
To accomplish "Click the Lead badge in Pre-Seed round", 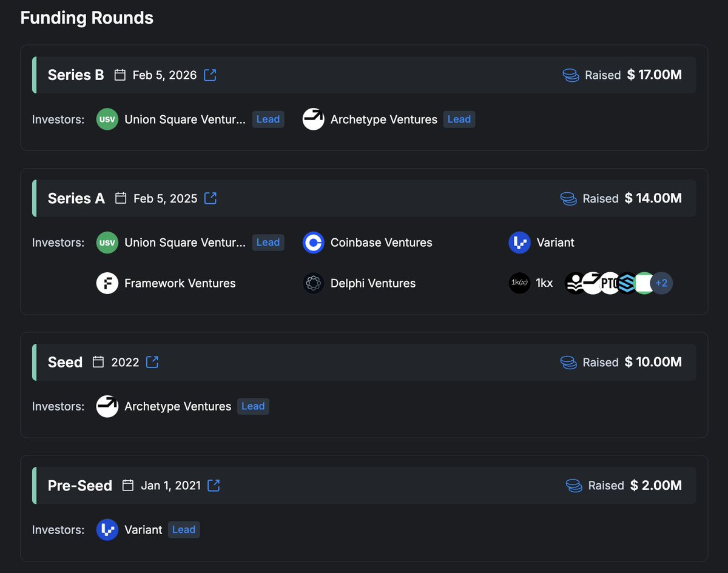I will coord(184,529).
